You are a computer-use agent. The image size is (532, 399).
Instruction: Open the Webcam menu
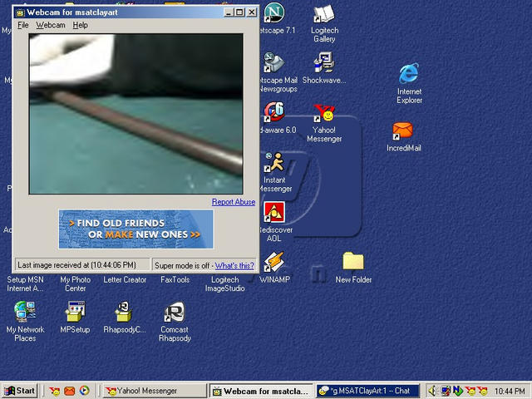(51, 25)
